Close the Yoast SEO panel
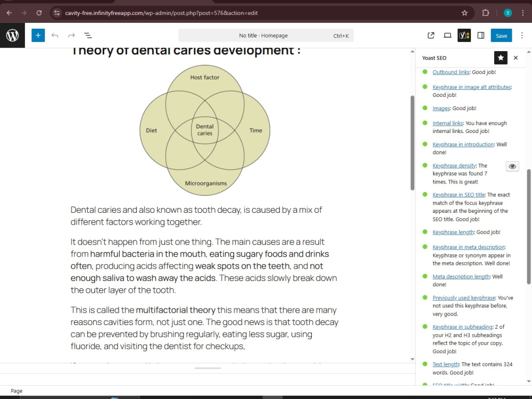 [516, 57]
